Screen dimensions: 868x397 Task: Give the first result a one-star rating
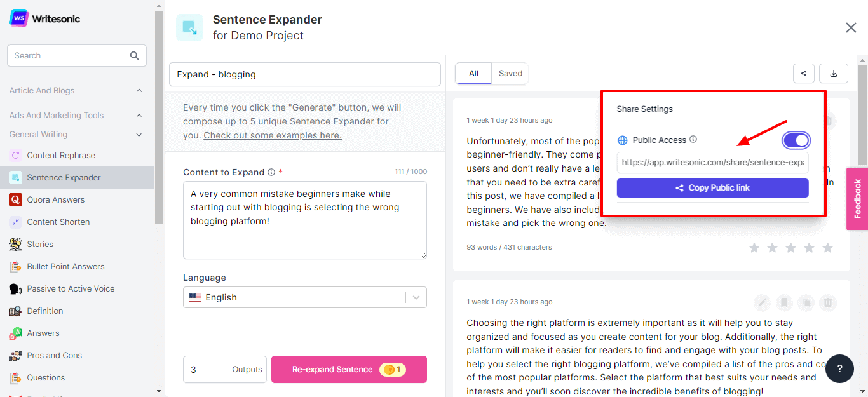(x=754, y=248)
